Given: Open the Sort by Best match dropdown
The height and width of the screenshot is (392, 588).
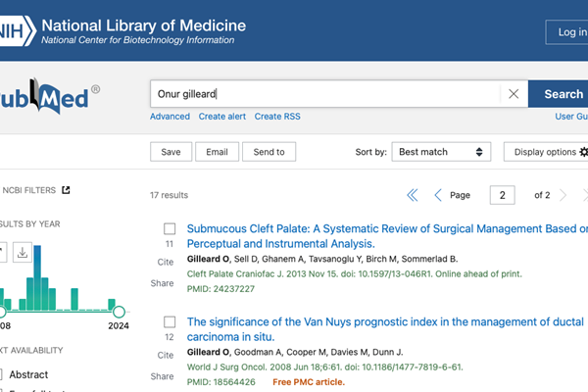Looking at the screenshot, I should (x=441, y=152).
